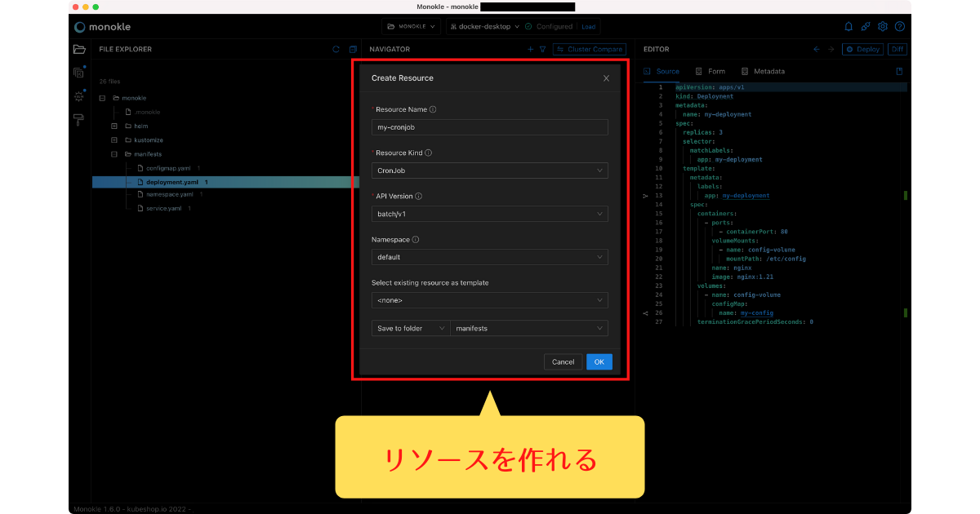Click 'image: nginx:1.21' line in editor
The width and height of the screenshot is (980, 514).
click(x=742, y=277)
